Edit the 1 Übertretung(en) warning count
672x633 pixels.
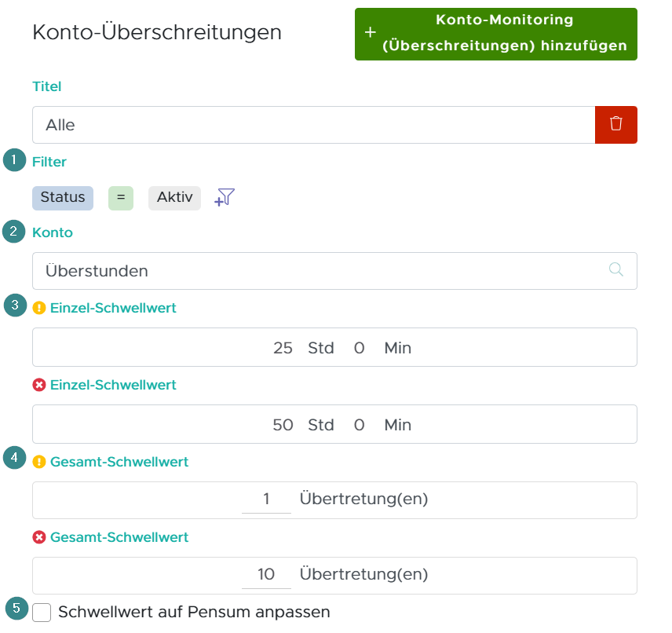click(x=267, y=499)
